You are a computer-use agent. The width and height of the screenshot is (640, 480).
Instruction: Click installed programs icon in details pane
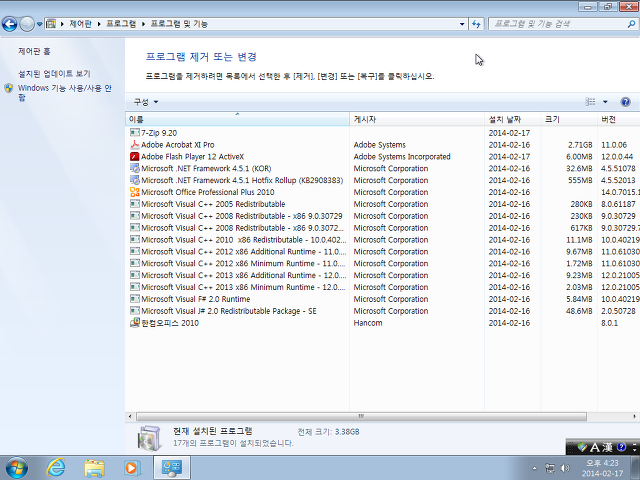coord(150,438)
